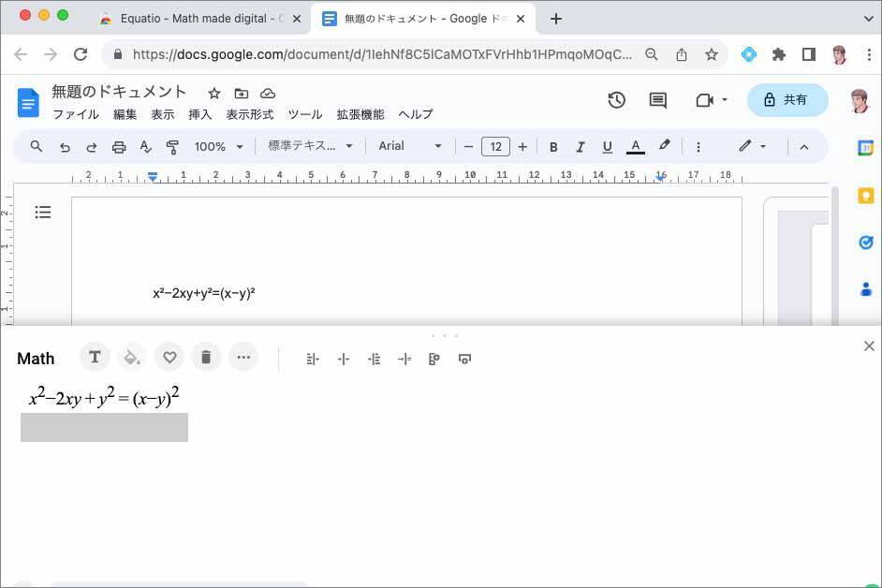Open the ヘルプ menu

pos(415,114)
